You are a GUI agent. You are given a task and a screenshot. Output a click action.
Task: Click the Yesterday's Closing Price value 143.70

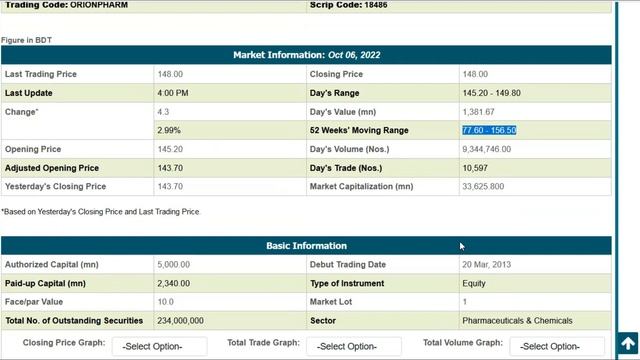pos(170,187)
